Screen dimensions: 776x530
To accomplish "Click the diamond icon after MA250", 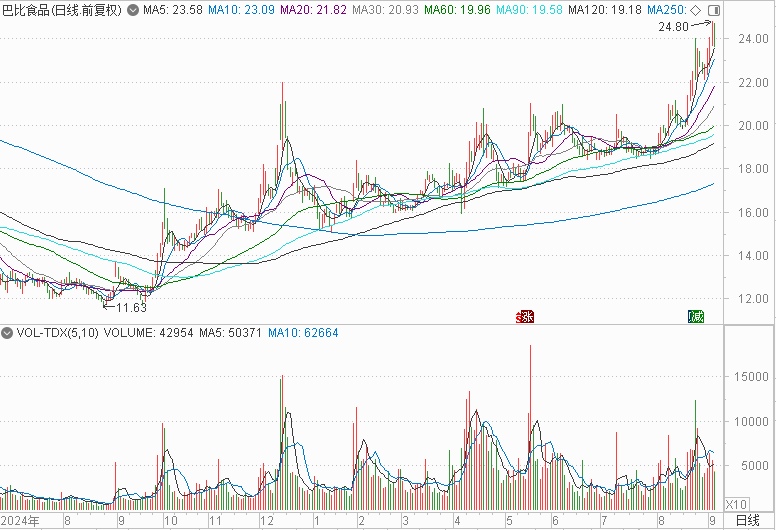I will coord(696,11).
